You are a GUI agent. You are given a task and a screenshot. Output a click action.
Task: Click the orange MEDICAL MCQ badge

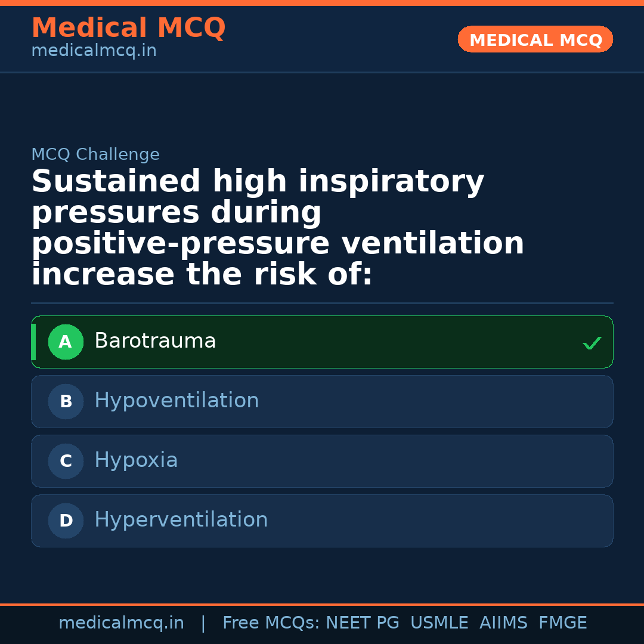[x=535, y=40]
